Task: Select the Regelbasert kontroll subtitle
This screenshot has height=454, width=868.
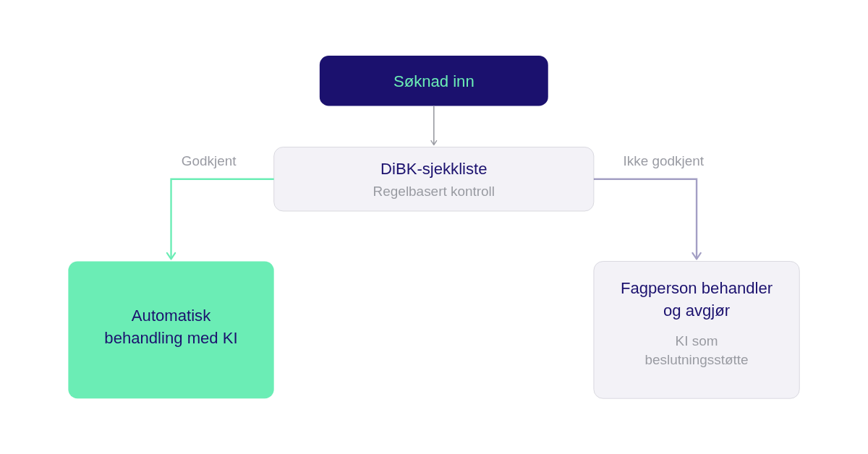Action: [434, 192]
